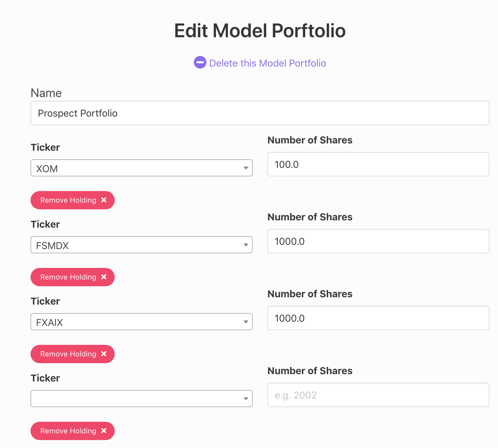Click the X icon on FSMDX's Remove Holding

[x=104, y=277]
